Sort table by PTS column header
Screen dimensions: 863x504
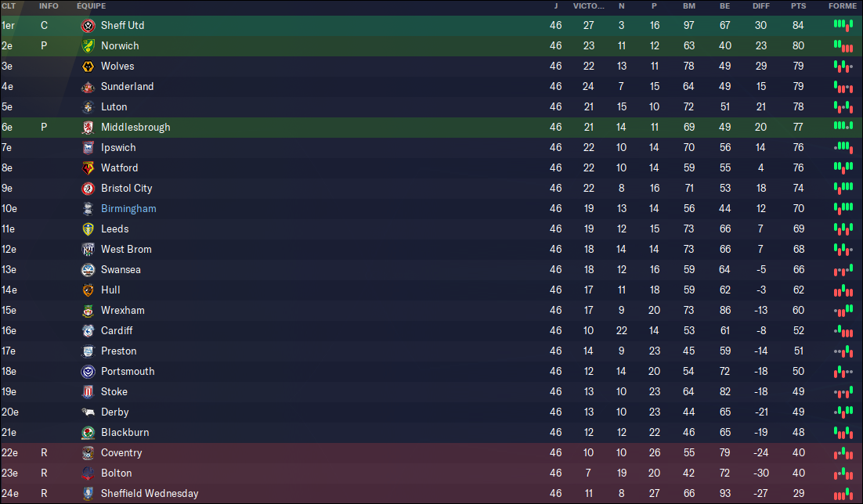pyautogui.click(x=798, y=6)
